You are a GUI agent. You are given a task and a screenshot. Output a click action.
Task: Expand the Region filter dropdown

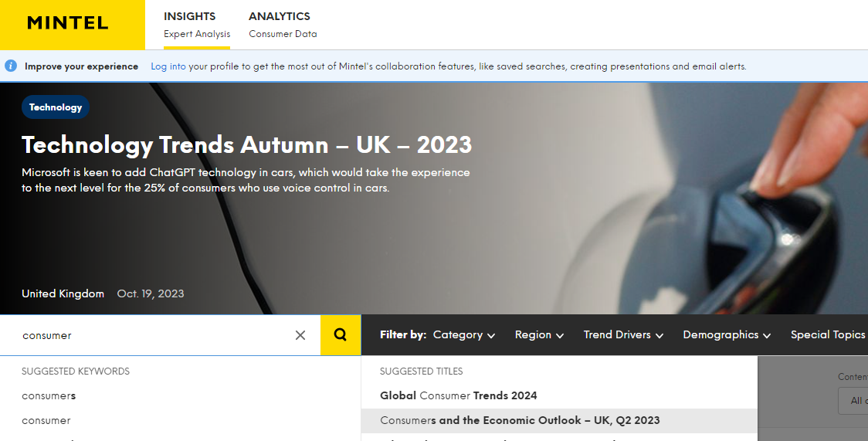539,335
